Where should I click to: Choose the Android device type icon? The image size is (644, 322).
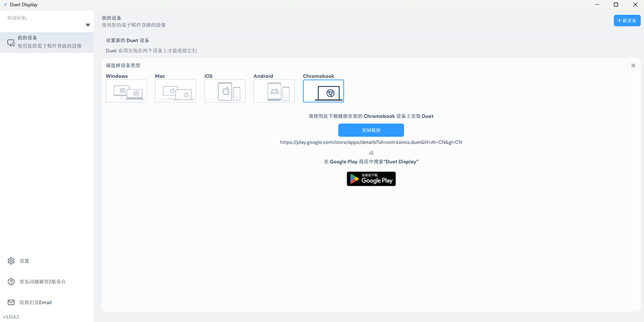(274, 91)
